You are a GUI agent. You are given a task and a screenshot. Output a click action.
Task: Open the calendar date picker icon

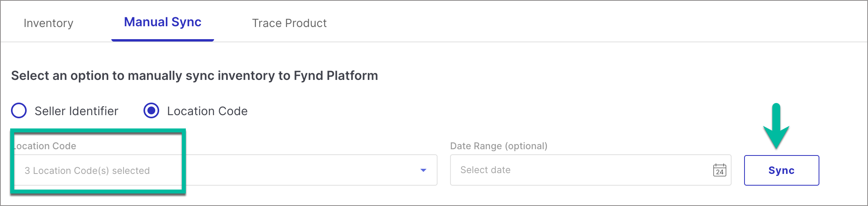[x=719, y=170]
